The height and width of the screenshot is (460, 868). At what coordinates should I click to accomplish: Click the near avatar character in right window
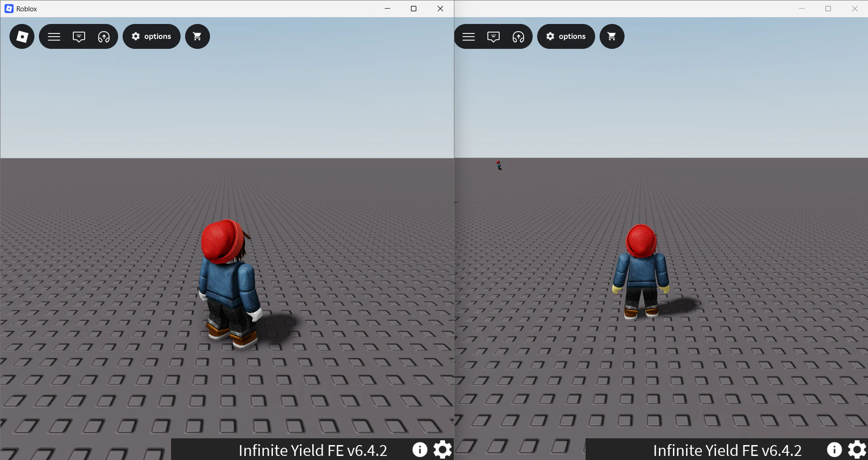(x=641, y=272)
